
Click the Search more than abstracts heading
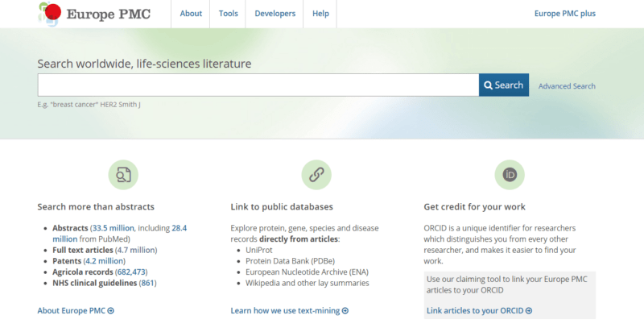point(96,206)
